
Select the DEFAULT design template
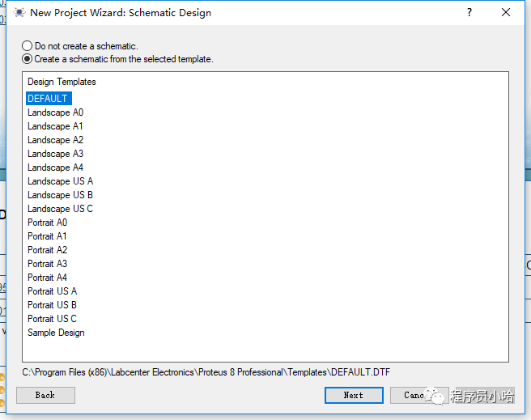[x=48, y=99]
